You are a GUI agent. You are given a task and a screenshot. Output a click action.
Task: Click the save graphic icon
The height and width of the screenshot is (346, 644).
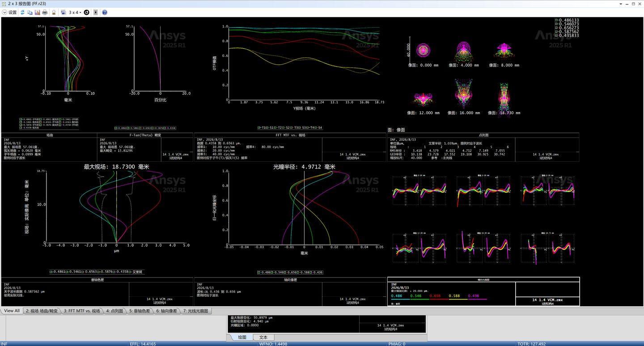coord(37,13)
